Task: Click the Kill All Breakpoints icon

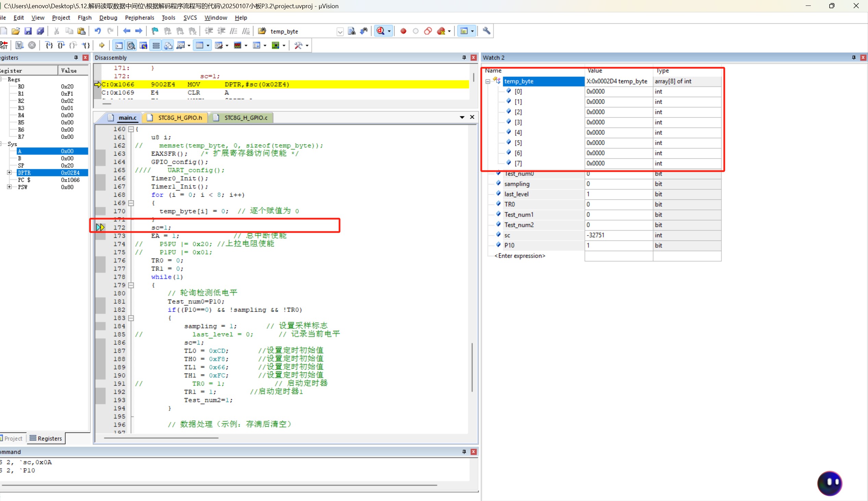Action: pyautogui.click(x=441, y=31)
